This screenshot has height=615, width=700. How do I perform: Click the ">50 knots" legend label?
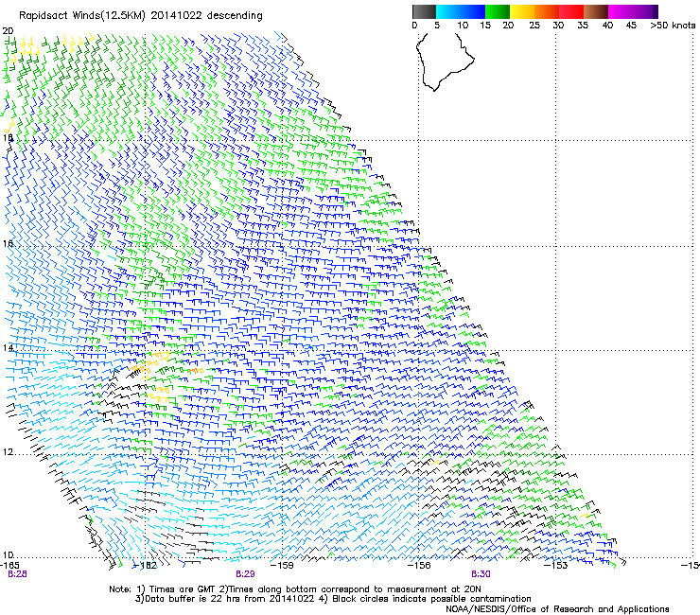(x=673, y=26)
